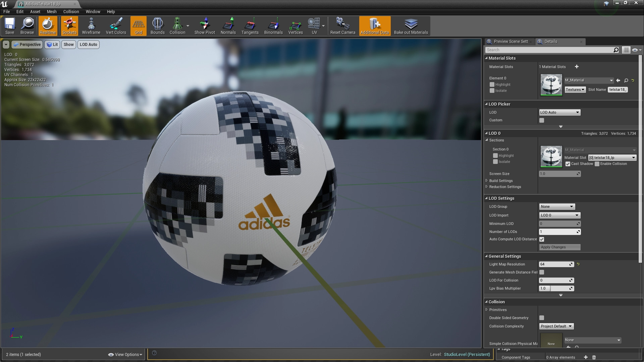This screenshot has height=362, width=644.
Task: Switch to the Details tab
Action: click(560, 42)
